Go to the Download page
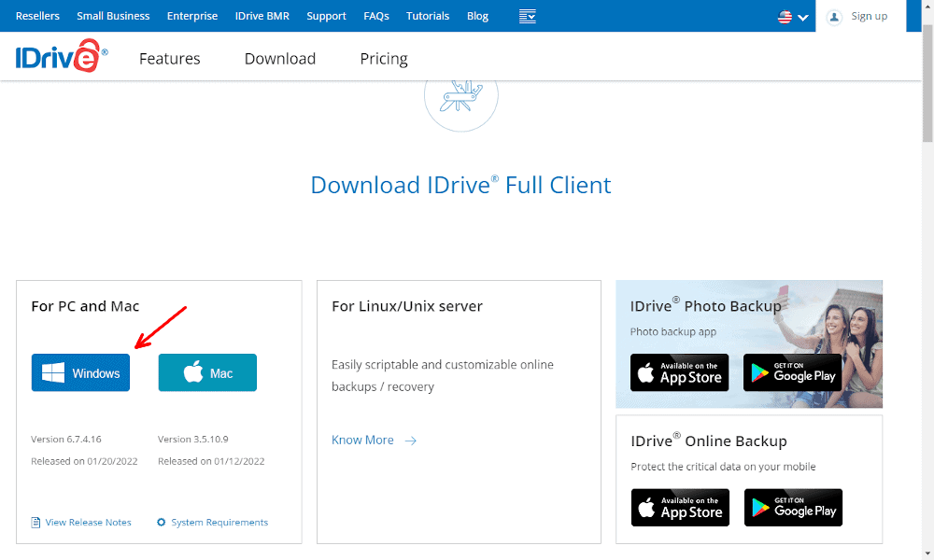Screen dimensions: 934x560 [x=280, y=59]
